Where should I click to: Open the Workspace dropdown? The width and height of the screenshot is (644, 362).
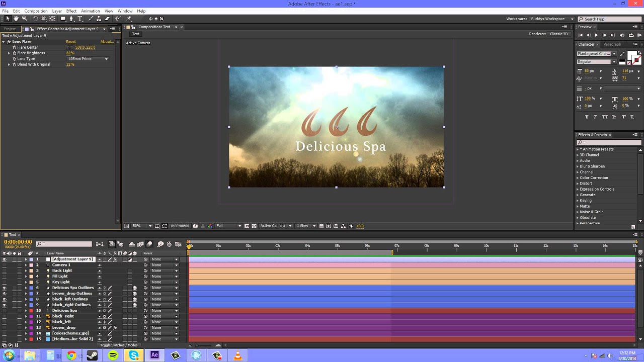(x=552, y=19)
